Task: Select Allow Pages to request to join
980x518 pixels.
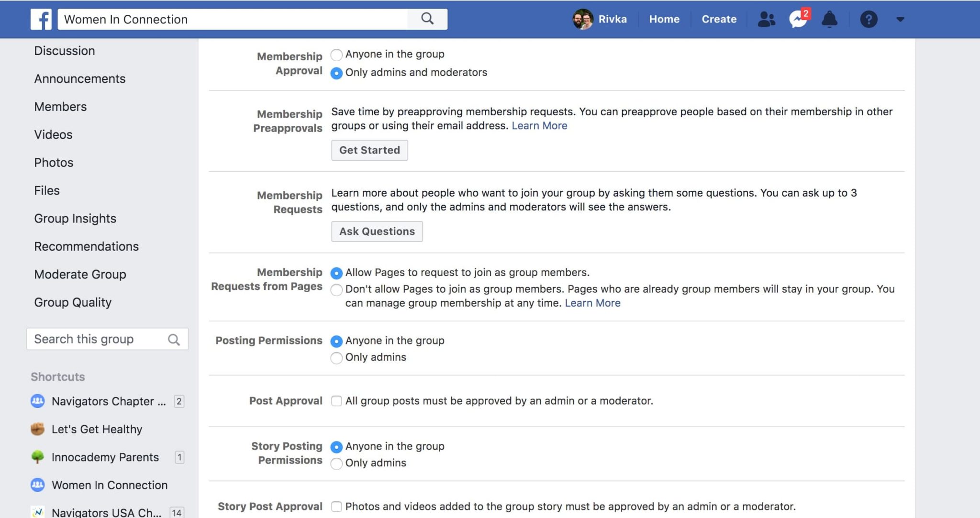Action: [336, 273]
